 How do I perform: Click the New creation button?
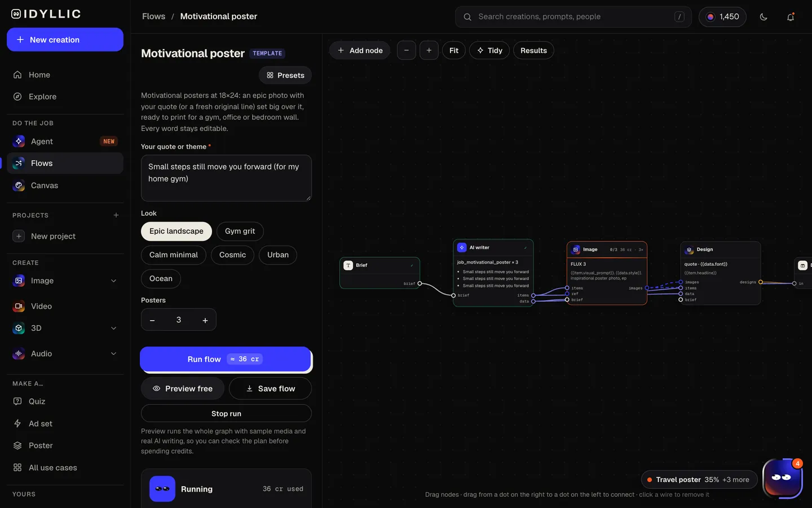click(65, 40)
